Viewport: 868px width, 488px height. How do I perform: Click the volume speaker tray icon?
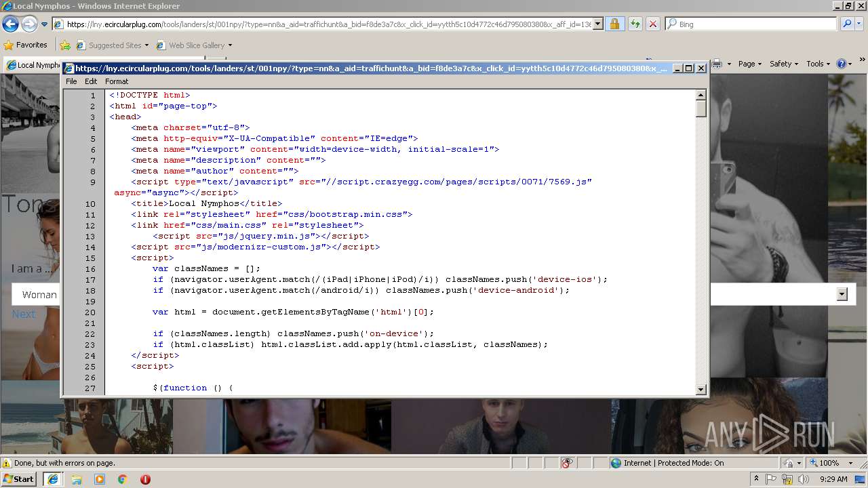click(804, 479)
